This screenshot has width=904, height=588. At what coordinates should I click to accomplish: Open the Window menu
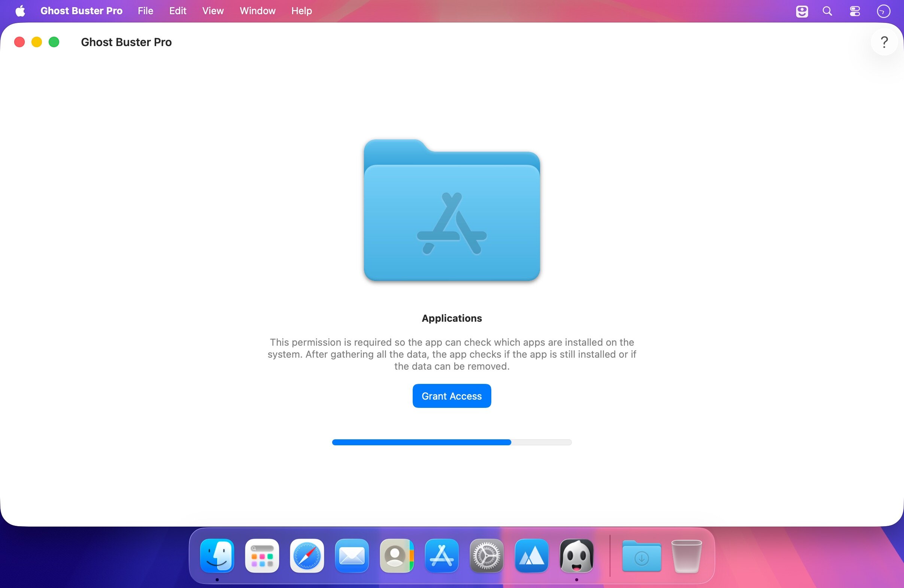pos(258,10)
